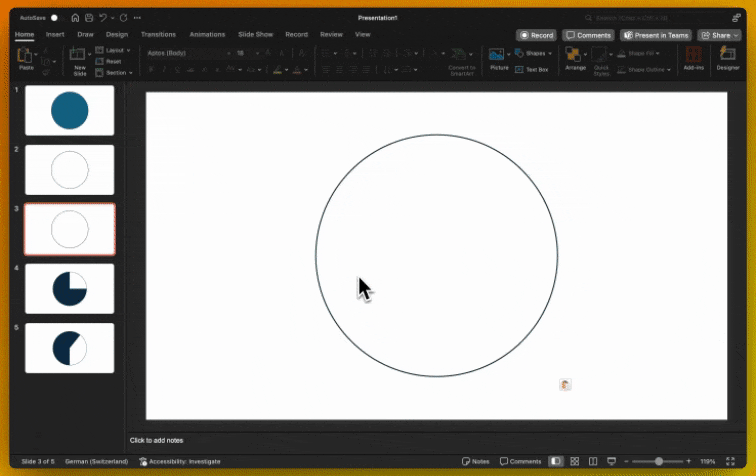Click the Comments button at top right
This screenshot has height=476, width=756.
(x=588, y=35)
